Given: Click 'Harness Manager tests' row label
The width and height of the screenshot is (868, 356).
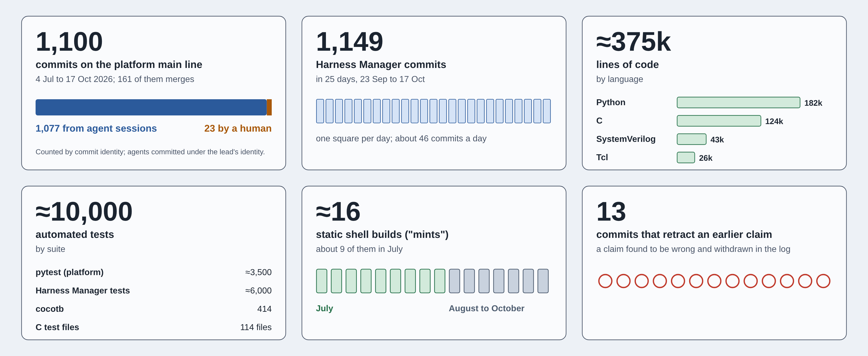Looking at the screenshot, I should [83, 291].
